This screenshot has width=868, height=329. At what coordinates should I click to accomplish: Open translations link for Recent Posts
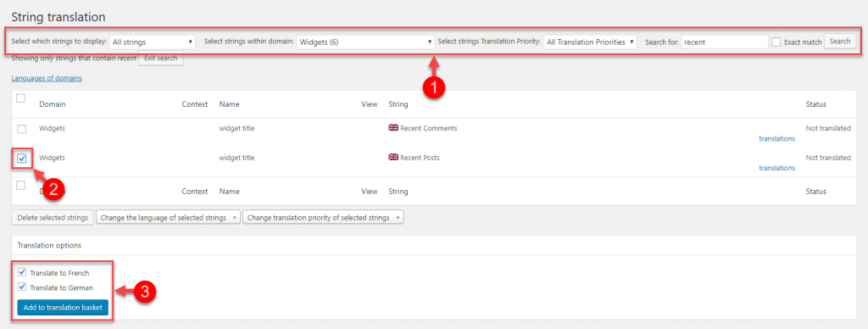[776, 168]
